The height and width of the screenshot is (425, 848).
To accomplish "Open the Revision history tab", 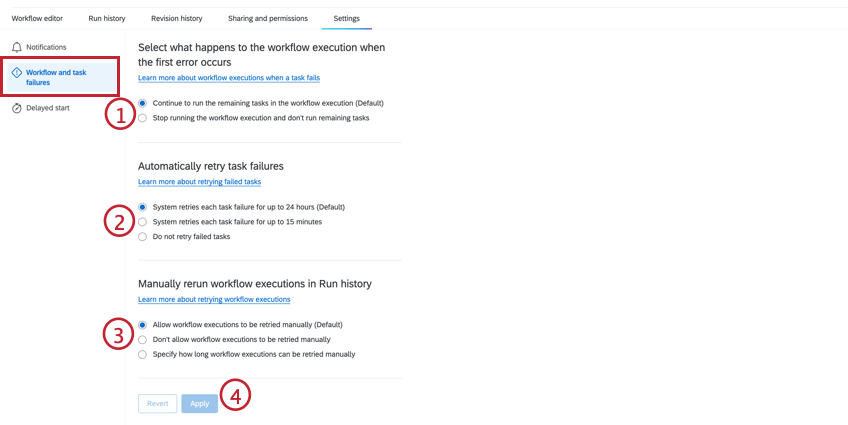I will pyautogui.click(x=176, y=18).
